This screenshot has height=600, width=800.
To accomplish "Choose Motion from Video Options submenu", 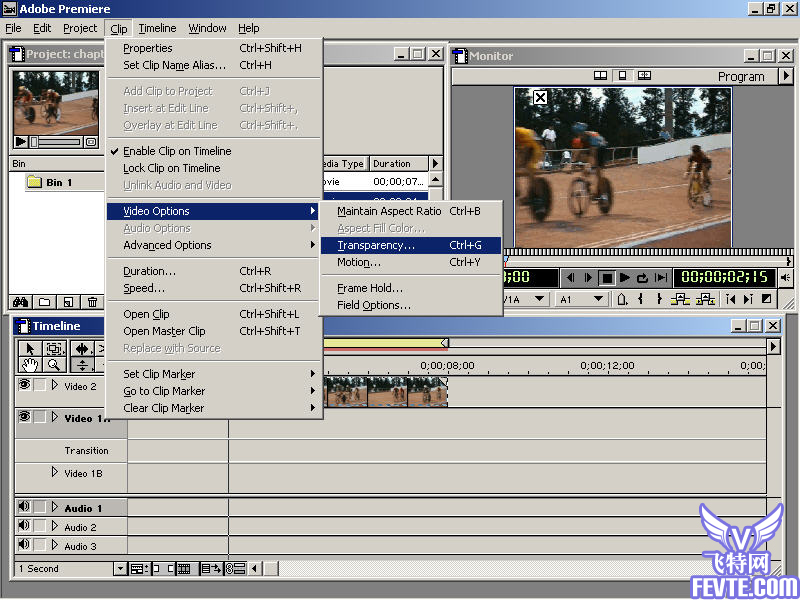I will click(411, 262).
